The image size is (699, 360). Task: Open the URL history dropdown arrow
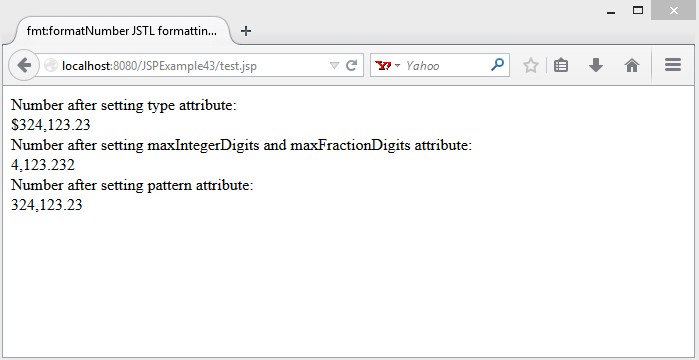tap(334, 66)
